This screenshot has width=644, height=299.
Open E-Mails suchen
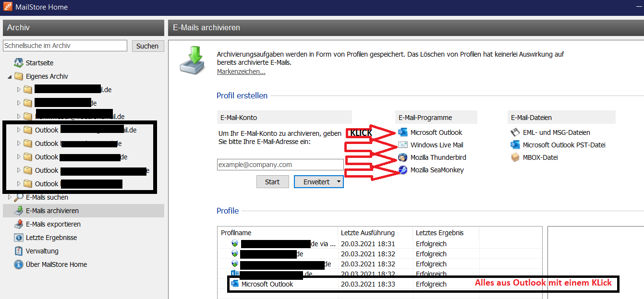(47, 197)
